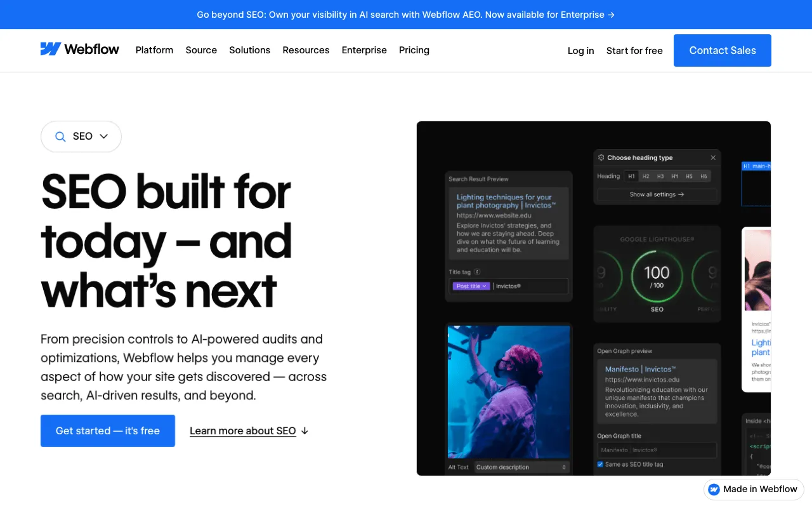Click the down arrow beside Learn more about SEO
The width and height of the screenshot is (812, 508).
click(x=304, y=431)
